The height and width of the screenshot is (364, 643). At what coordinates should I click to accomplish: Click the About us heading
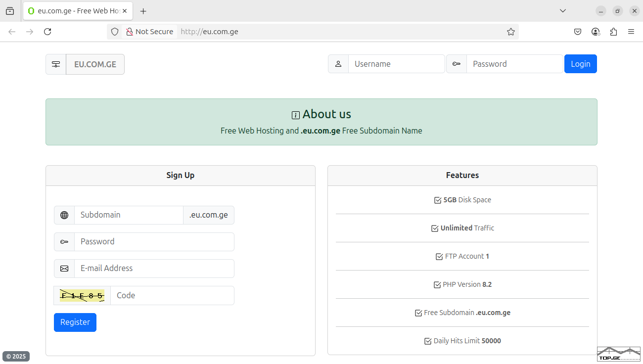click(327, 114)
